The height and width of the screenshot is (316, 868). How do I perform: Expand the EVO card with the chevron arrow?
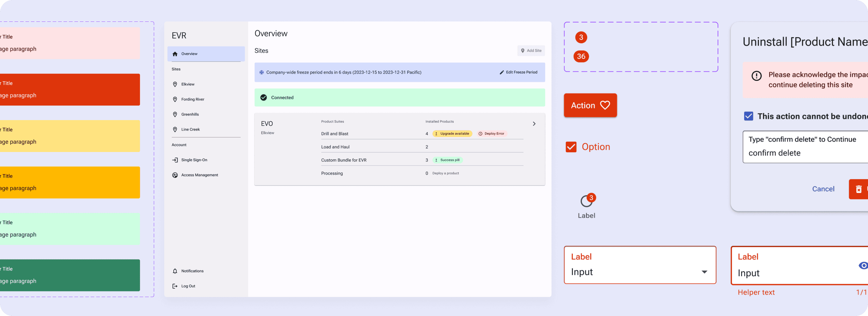point(534,124)
